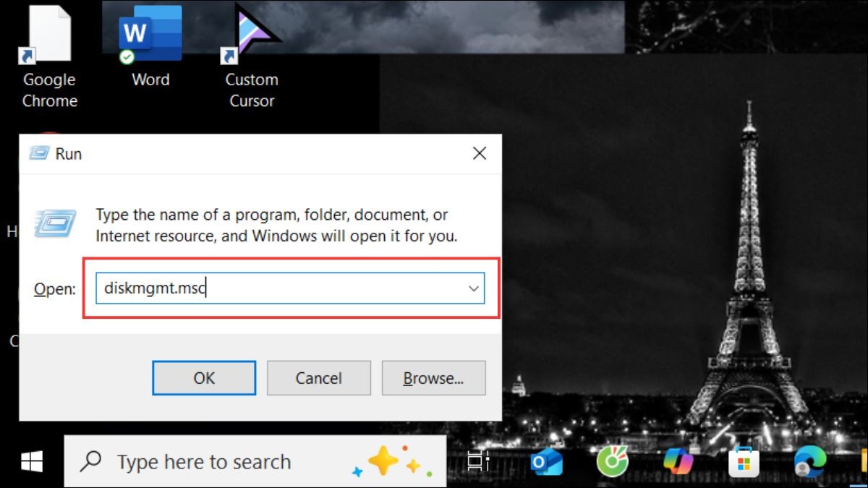Image resolution: width=868 pixels, height=488 pixels.
Task: Open the Windows Start menu
Action: (x=31, y=461)
